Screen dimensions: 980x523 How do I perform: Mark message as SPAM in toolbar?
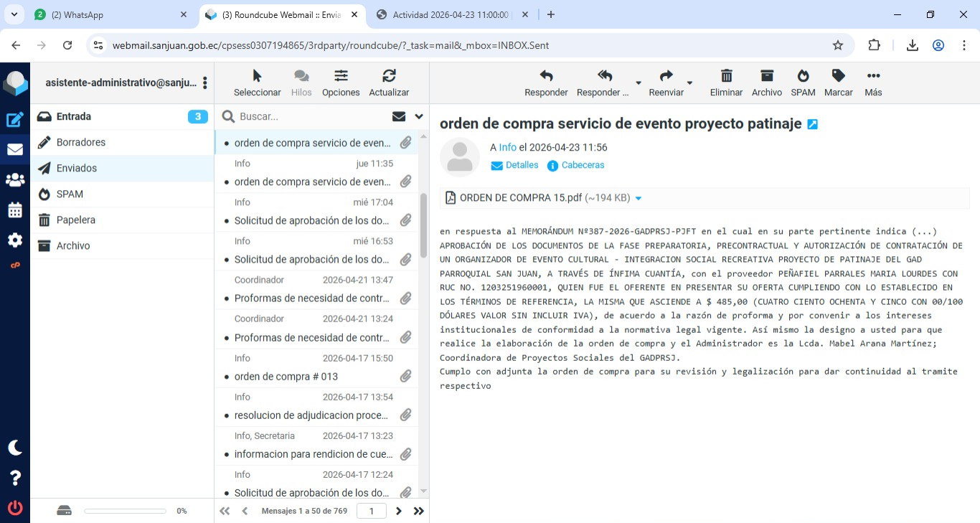coord(803,76)
